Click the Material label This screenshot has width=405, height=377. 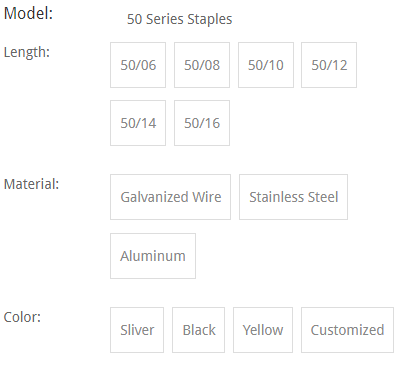(x=31, y=184)
